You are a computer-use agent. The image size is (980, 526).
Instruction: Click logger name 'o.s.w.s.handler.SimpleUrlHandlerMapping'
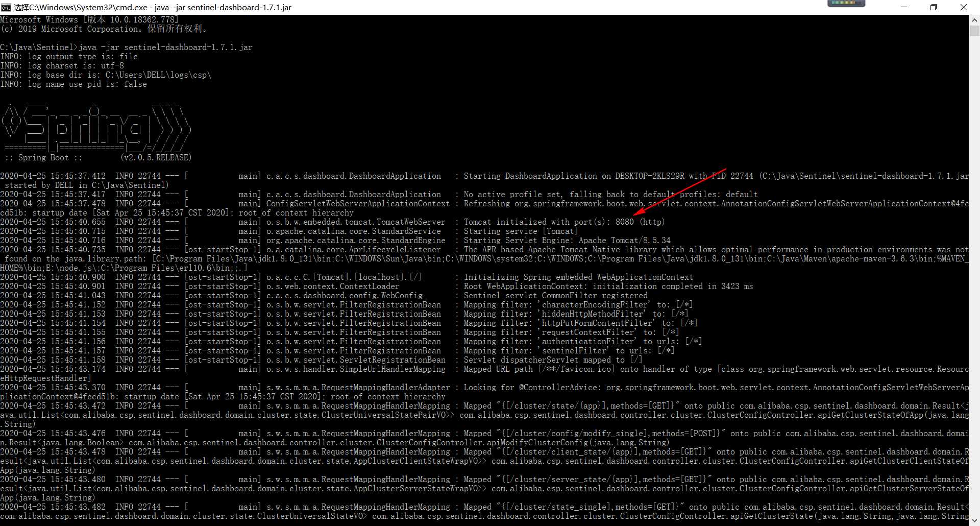pos(356,369)
